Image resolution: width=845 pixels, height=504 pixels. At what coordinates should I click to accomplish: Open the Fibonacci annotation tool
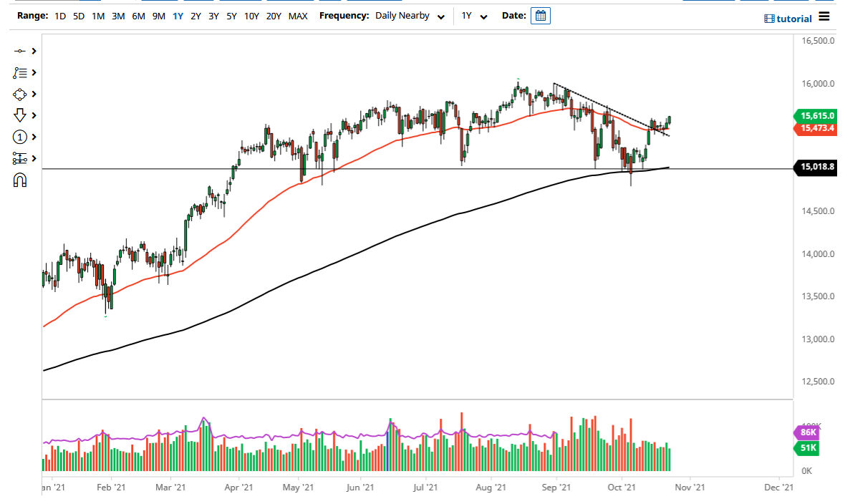point(19,72)
